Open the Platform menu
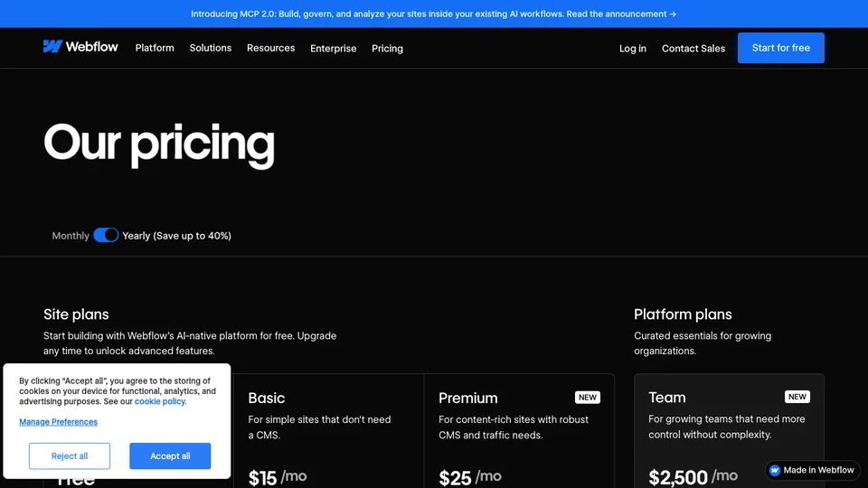This screenshot has width=868, height=488. click(x=155, y=48)
